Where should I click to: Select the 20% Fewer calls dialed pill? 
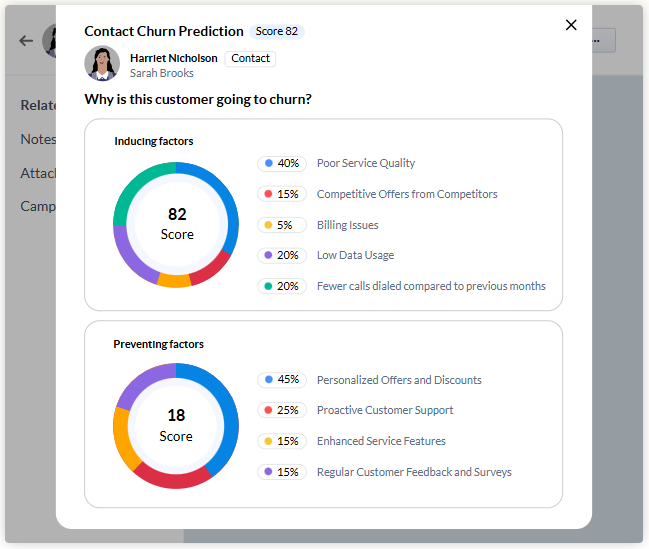click(x=282, y=286)
